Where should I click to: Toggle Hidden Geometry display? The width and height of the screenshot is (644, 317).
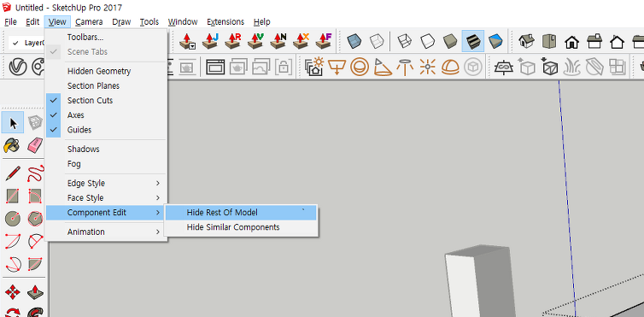(x=107, y=71)
